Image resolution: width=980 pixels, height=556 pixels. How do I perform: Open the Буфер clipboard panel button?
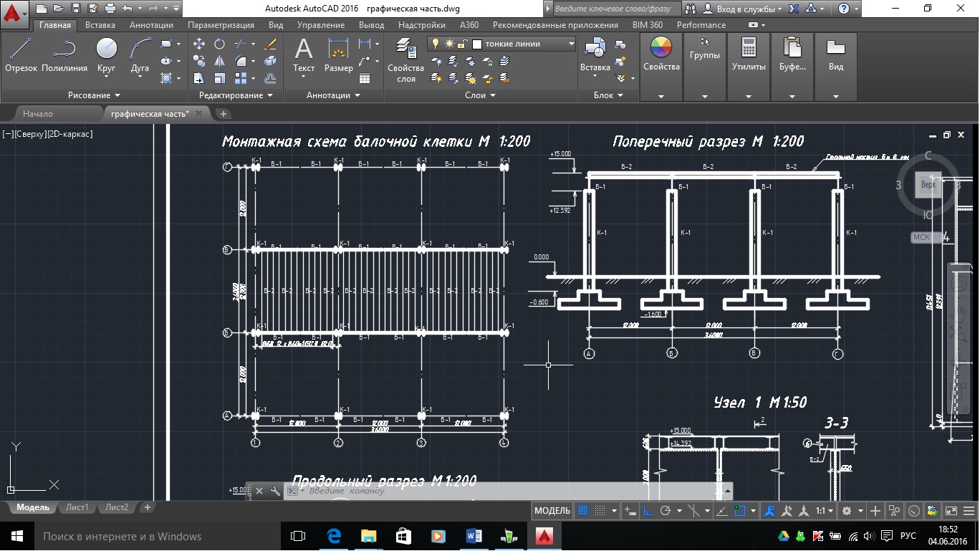(x=792, y=67)
